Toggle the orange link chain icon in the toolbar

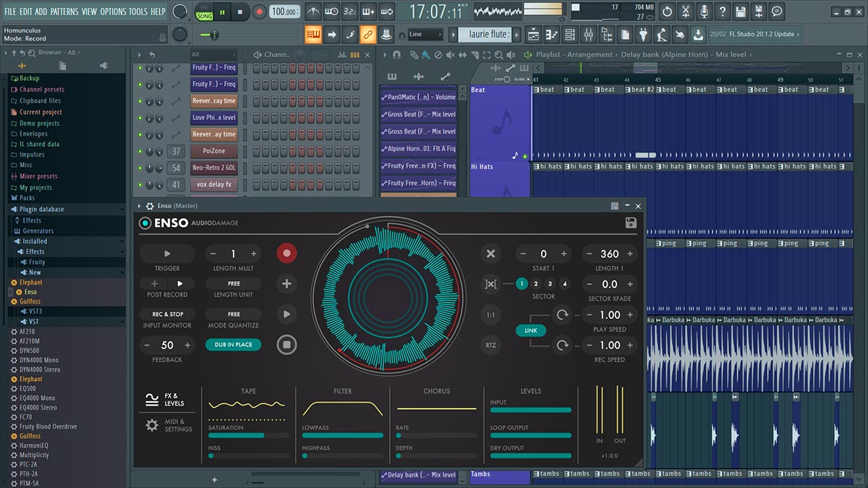(x=368, y=34)
